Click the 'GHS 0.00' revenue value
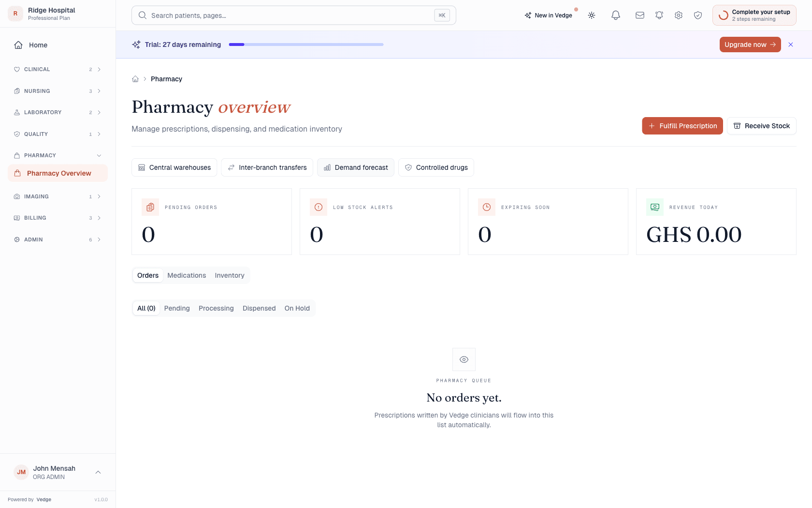The width and height of the screenshot is (812, 508). tap(694, 235)
